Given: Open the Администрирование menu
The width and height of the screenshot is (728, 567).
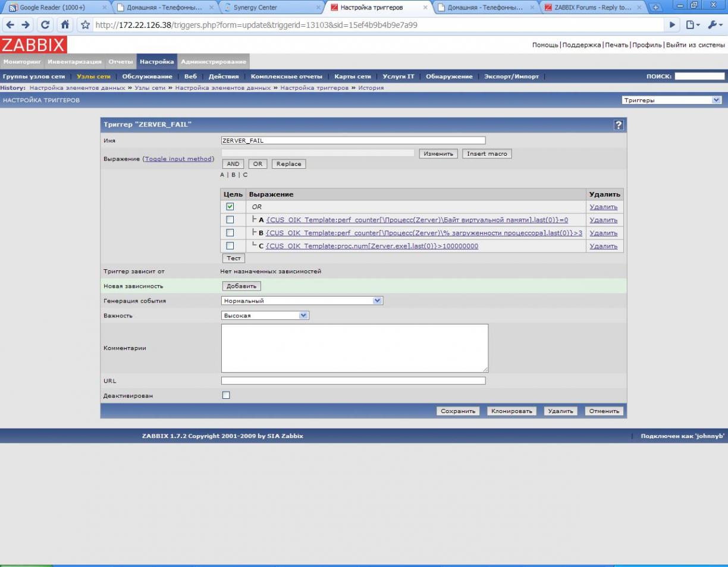Looking at the screenshot, I should (x=214, y=62).
